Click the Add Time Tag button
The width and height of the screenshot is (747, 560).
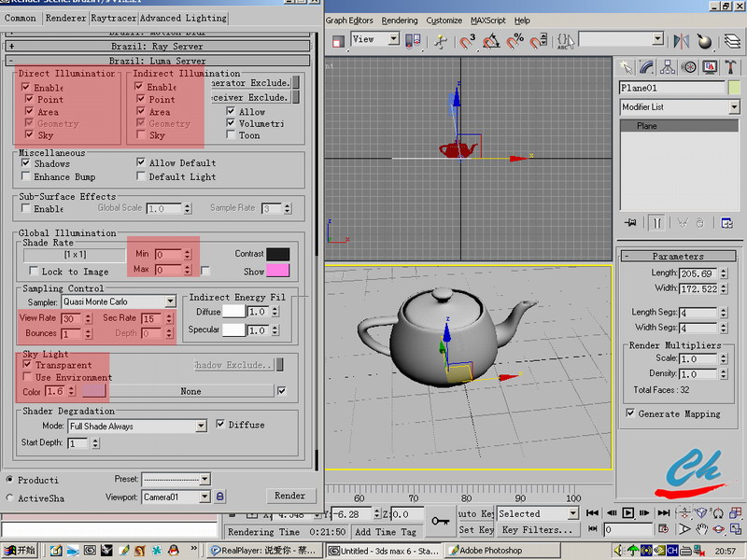[x=386, y=531]
